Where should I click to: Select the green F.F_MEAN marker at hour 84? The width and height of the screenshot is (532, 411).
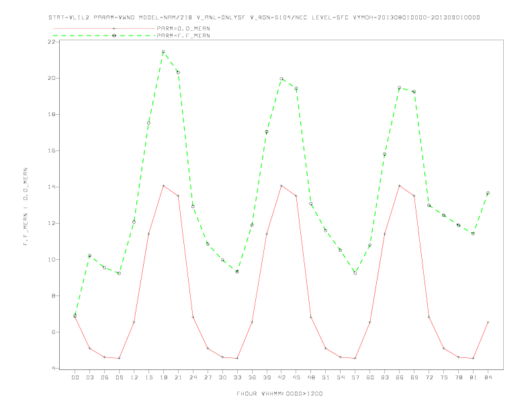tap(488, 193)
